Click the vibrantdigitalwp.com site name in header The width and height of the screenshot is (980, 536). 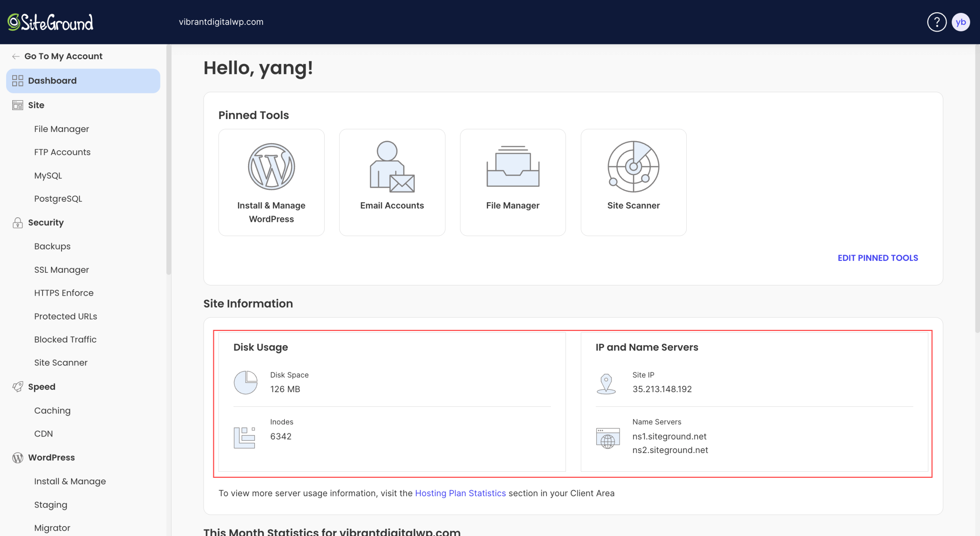click(x=221, y=22)
